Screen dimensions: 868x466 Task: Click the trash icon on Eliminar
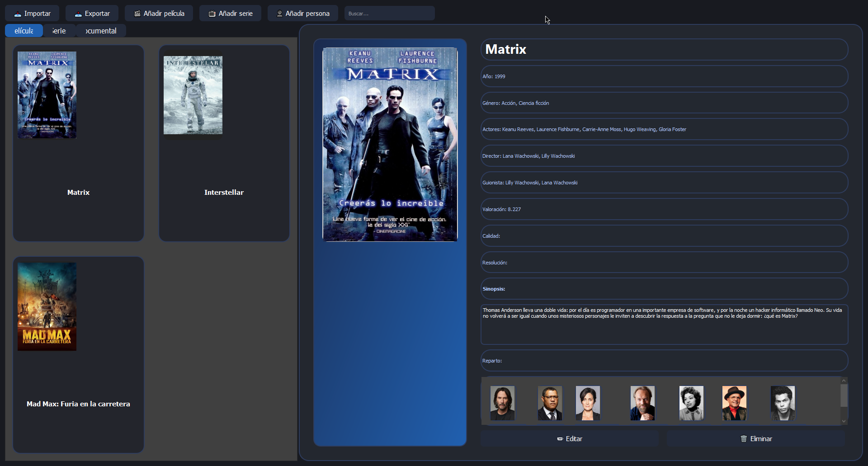click(744, 439)
